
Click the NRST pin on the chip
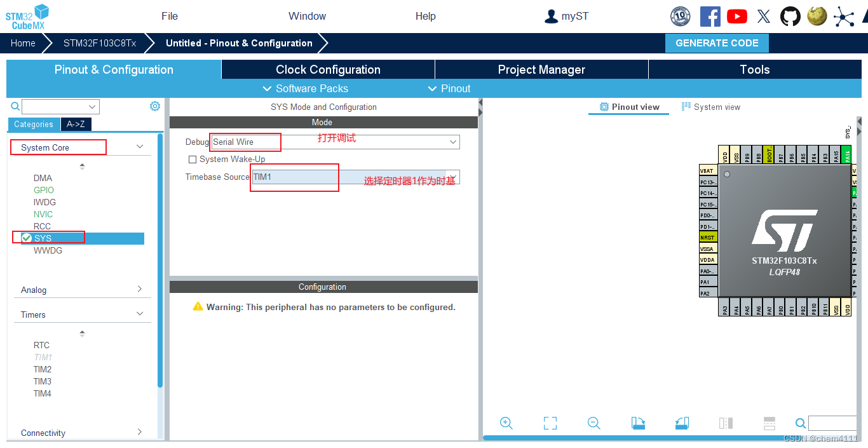pyautogui.click(x=708, y=238)
